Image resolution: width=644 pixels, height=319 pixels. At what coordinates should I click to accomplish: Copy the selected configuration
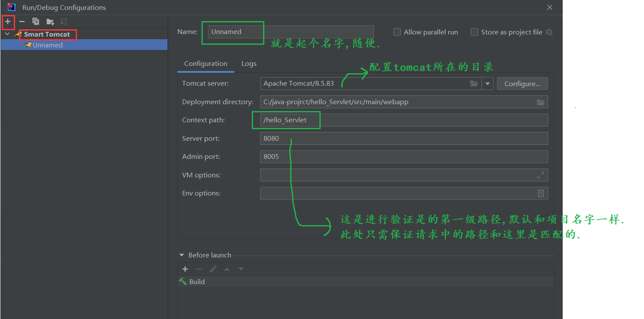[x=36, y=22]
